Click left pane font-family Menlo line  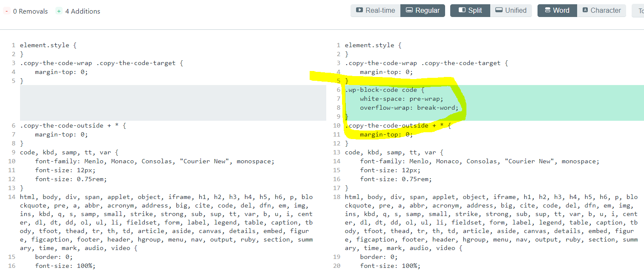click(x=155, y=161)
